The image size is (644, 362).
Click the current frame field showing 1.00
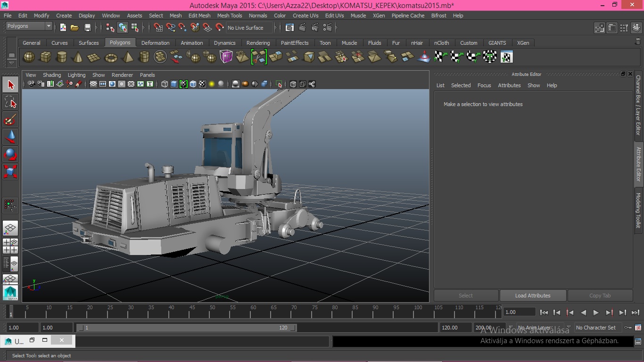(x=520, y=312)
